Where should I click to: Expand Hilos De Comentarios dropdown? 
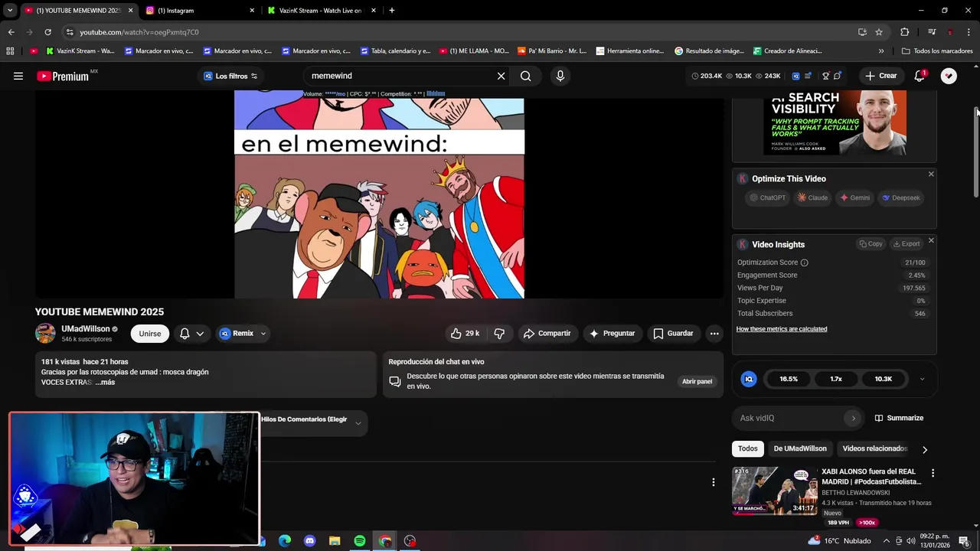pyautogui.click(x=358, y=423)
